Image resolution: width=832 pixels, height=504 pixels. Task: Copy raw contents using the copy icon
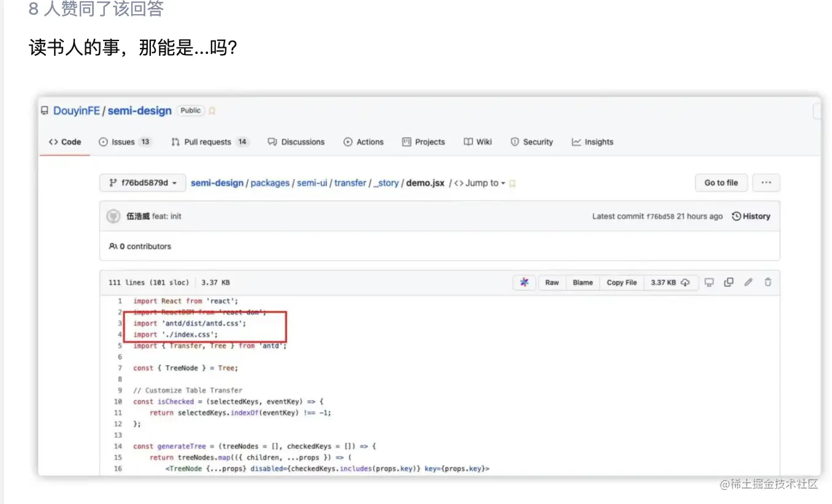click(729, 283)
